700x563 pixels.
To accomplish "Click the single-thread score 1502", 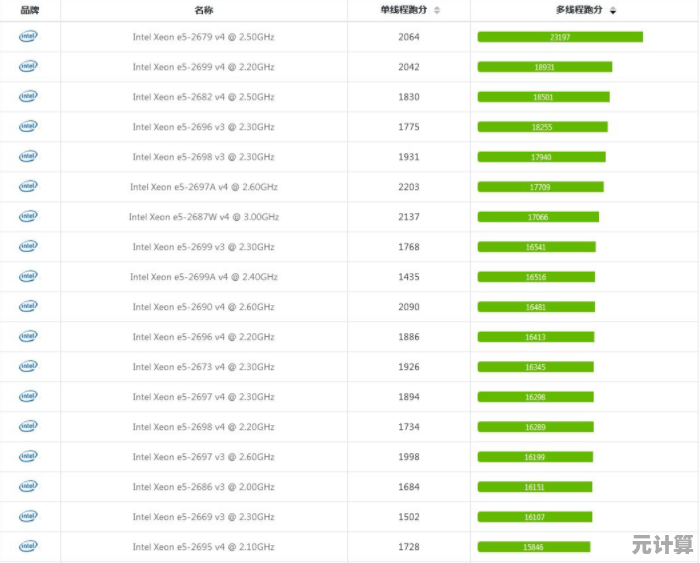I will (408, 517).
